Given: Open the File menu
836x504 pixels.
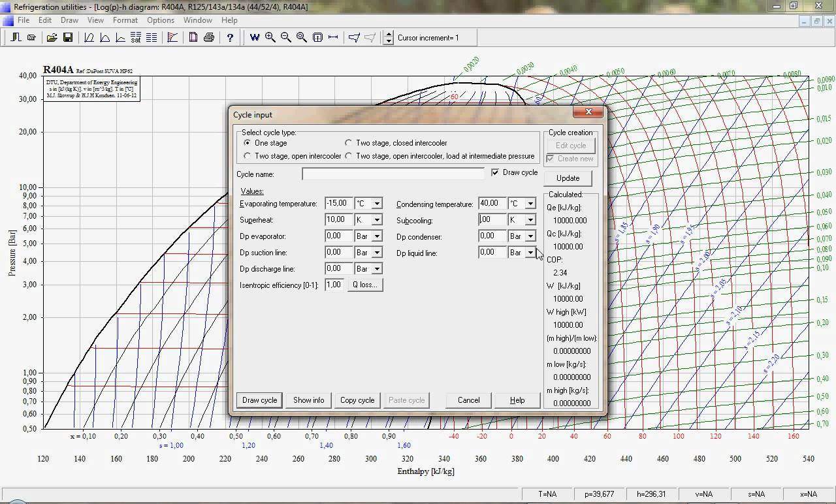Looking at the screenshot, I should [24, 20].
